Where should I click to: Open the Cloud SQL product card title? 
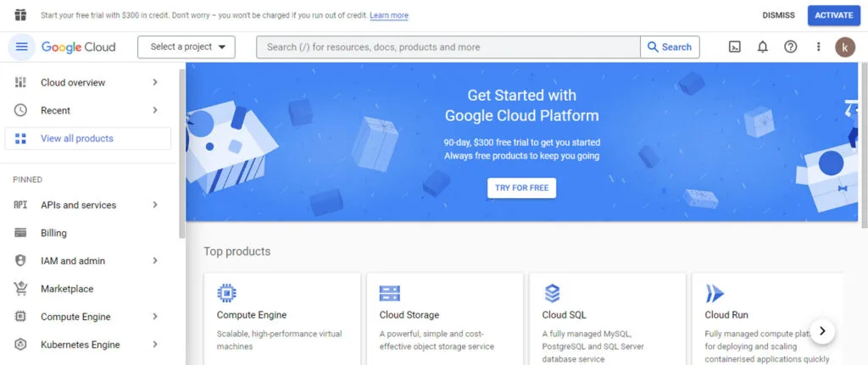point(564,315)
